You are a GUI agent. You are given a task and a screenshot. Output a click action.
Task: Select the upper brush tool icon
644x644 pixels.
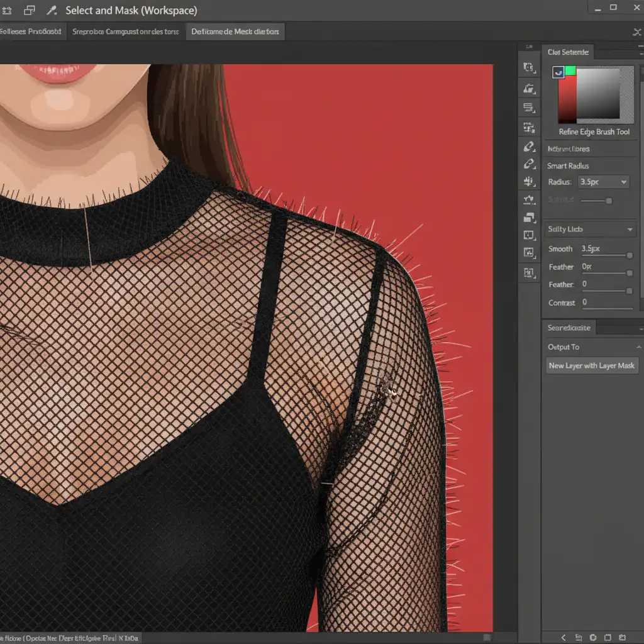click(529, 147)
